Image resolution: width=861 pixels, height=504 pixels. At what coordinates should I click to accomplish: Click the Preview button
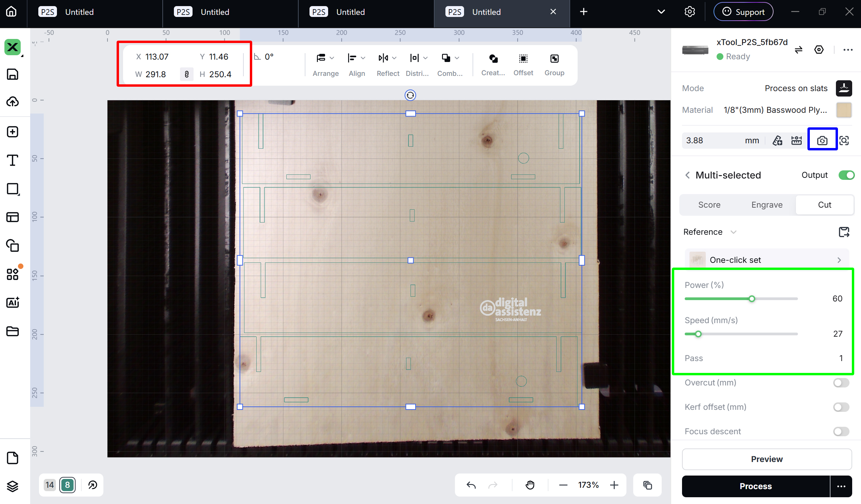point(766,459)
